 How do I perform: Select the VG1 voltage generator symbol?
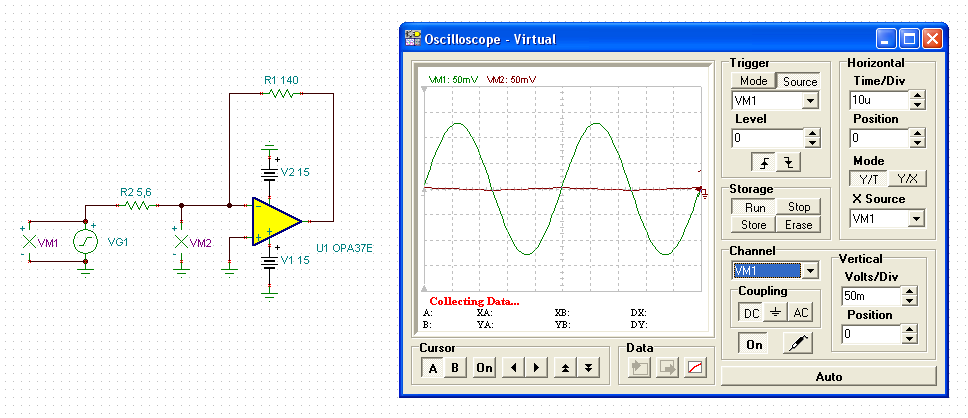coord(86,241)
